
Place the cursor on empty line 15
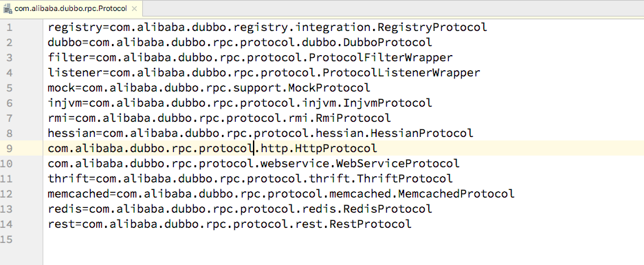pos(344,239)
